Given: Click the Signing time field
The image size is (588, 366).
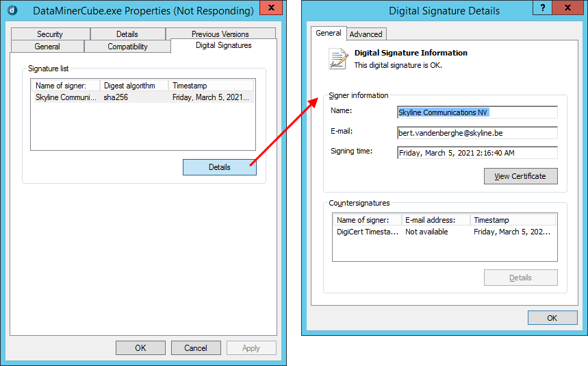Looking at the screenshot, I should coord(477,153).
